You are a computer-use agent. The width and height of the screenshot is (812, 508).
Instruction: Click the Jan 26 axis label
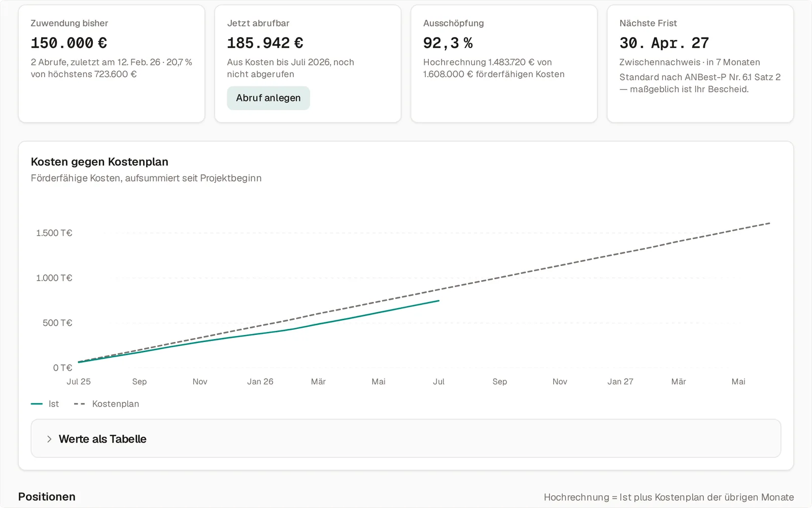(x=260, y=382)
